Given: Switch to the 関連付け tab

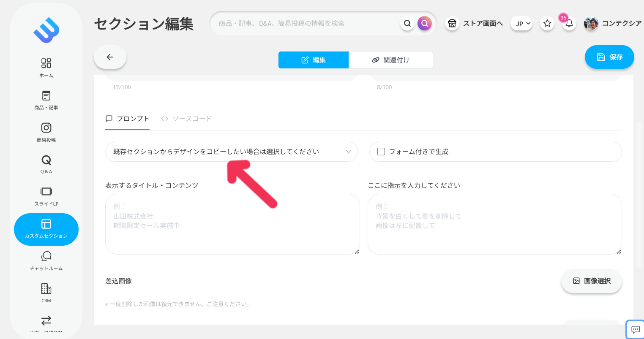Looking at the screenshot, I should tap(390, 60).
